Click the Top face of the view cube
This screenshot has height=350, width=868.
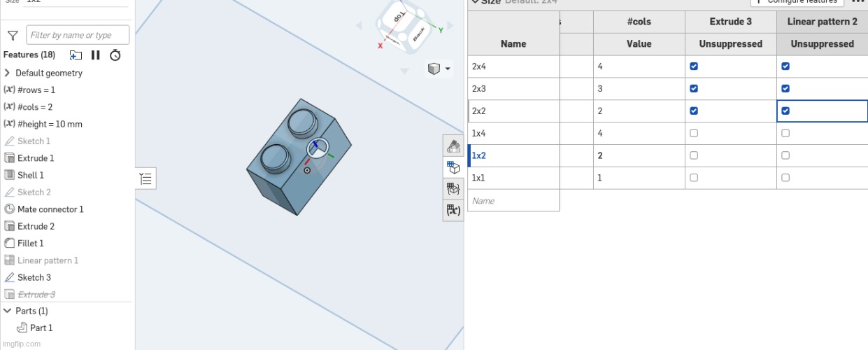click(x=399, y=15)
